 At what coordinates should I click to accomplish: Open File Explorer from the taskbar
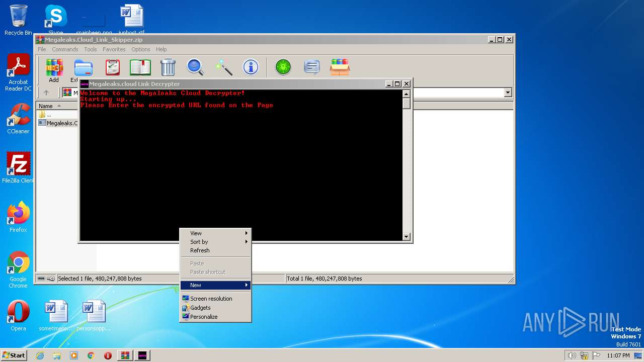57,355
